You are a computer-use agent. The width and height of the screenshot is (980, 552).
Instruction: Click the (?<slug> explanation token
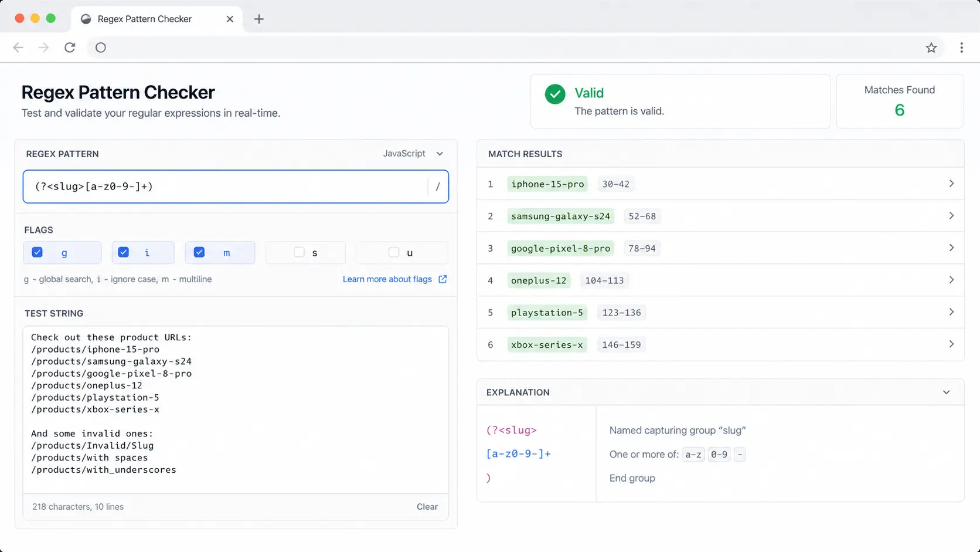511,430
